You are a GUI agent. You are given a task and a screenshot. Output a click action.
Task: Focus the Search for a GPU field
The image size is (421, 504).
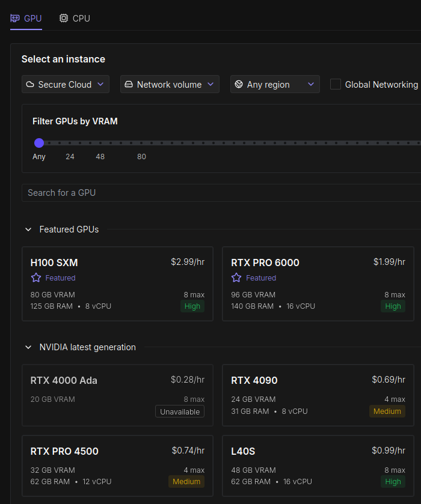click(221, 193)
